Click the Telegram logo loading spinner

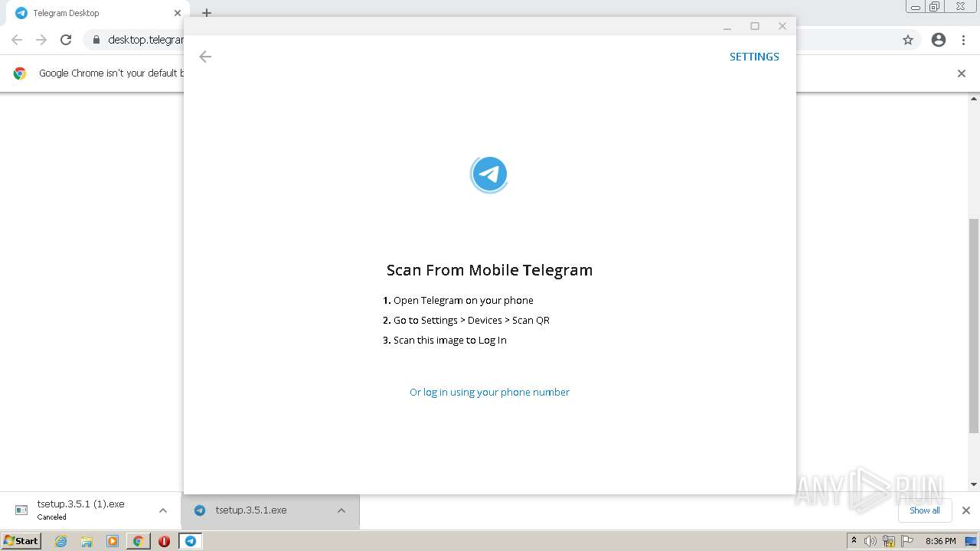click(489, 174)
